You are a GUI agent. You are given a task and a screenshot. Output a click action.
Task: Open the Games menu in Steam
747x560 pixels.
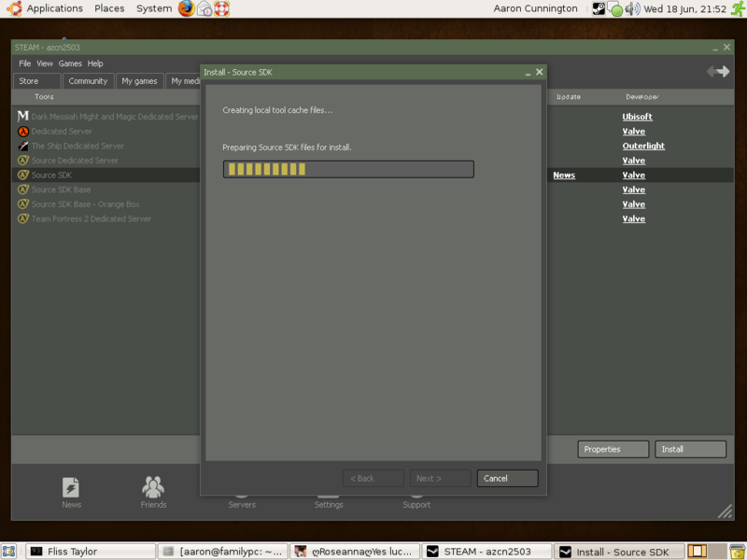click(70, 63)
